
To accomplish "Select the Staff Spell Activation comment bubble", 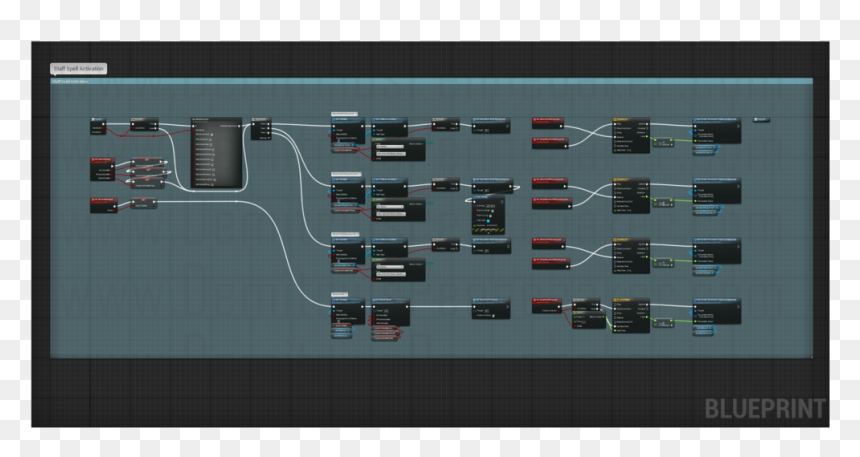I will (78, 69).
